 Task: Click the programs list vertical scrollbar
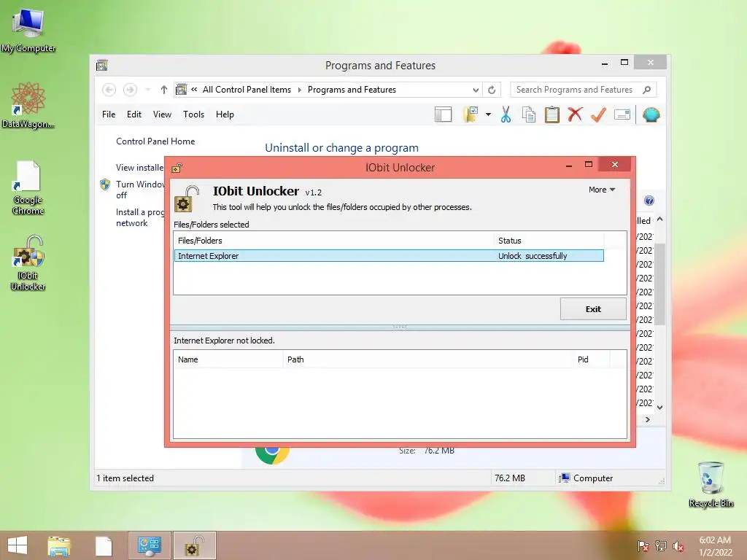point(659,285)
